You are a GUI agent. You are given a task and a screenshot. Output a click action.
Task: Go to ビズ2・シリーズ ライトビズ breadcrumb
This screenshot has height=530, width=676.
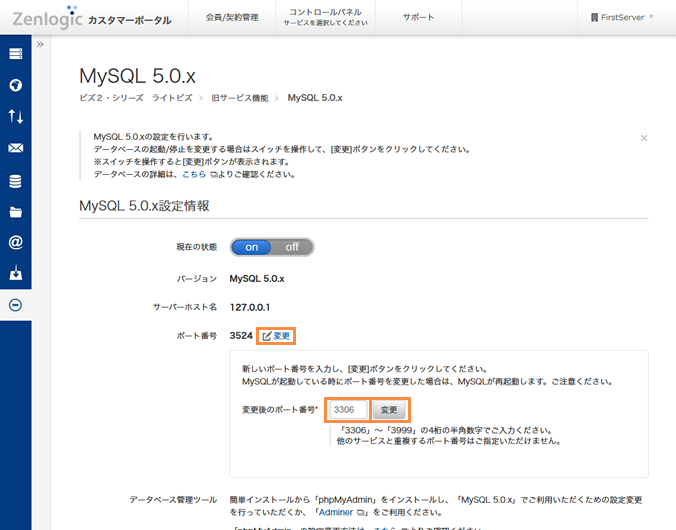136,98
